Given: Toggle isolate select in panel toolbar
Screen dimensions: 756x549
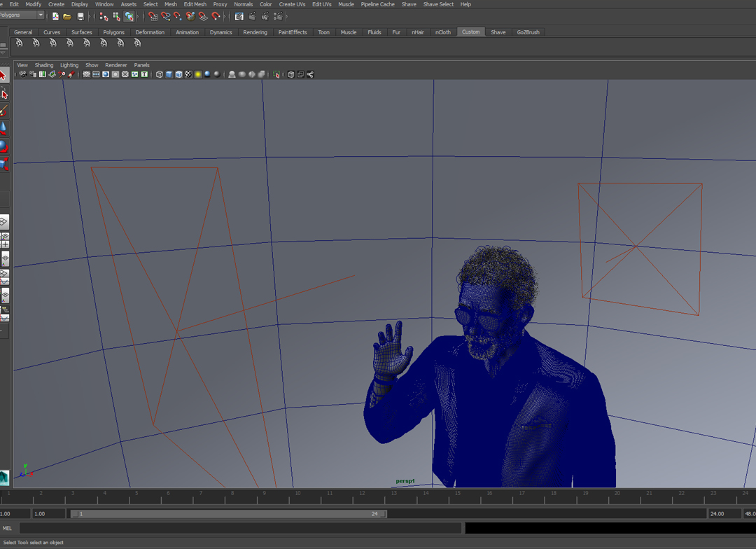Looking at the screenshot, I should coord(276,74).
